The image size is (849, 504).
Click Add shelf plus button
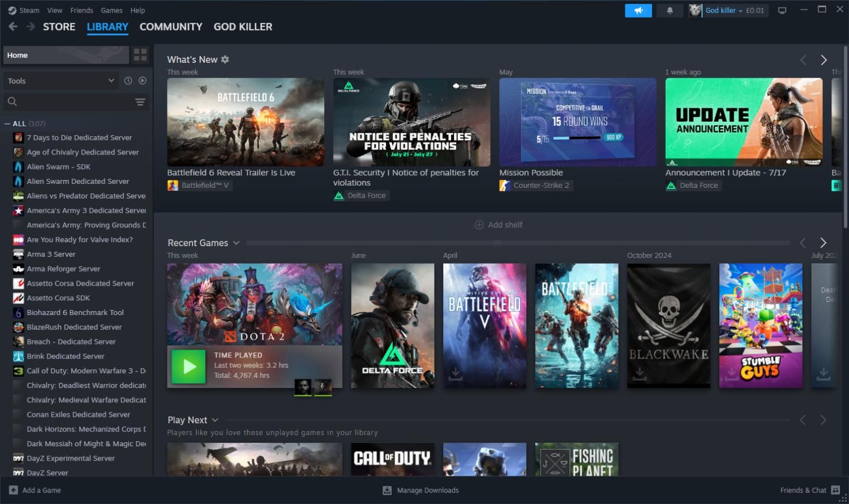click(x=479, y=225)
